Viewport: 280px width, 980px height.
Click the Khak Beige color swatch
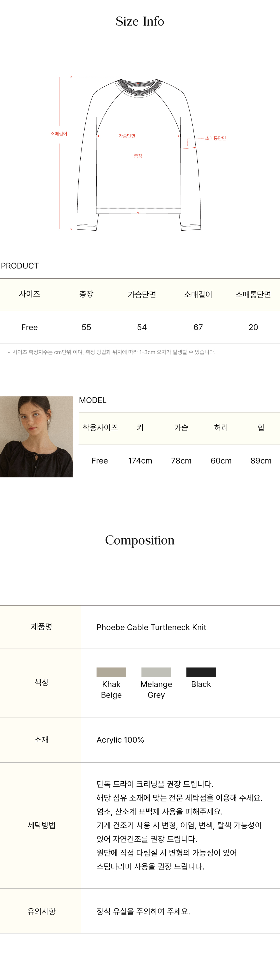(x=111, y=672)
